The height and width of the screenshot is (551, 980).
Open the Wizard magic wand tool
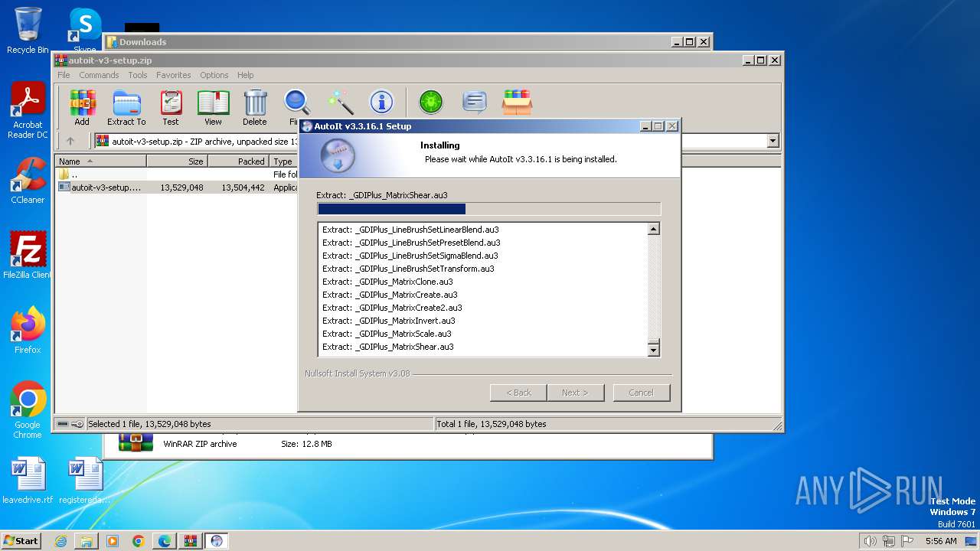coord(340,102)
